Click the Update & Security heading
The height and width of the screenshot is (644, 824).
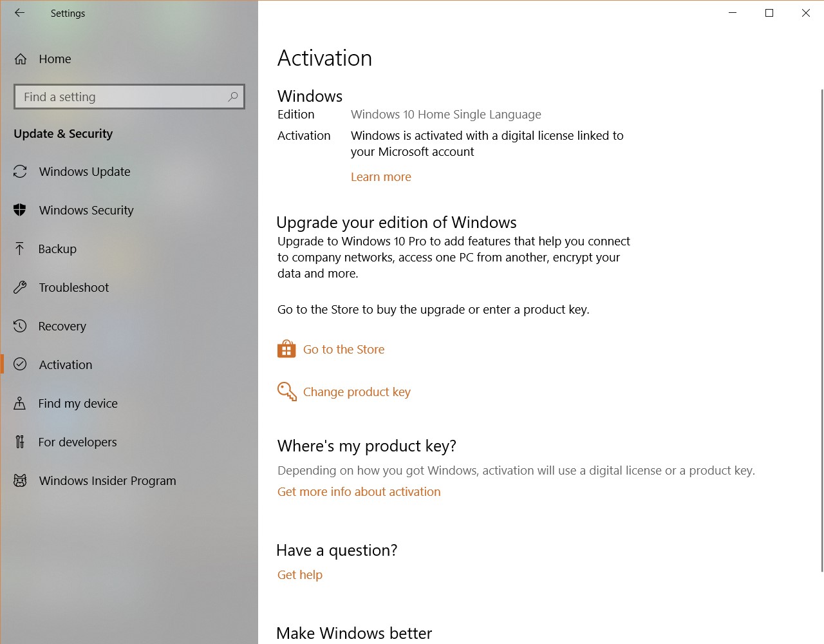pos(63,133)
